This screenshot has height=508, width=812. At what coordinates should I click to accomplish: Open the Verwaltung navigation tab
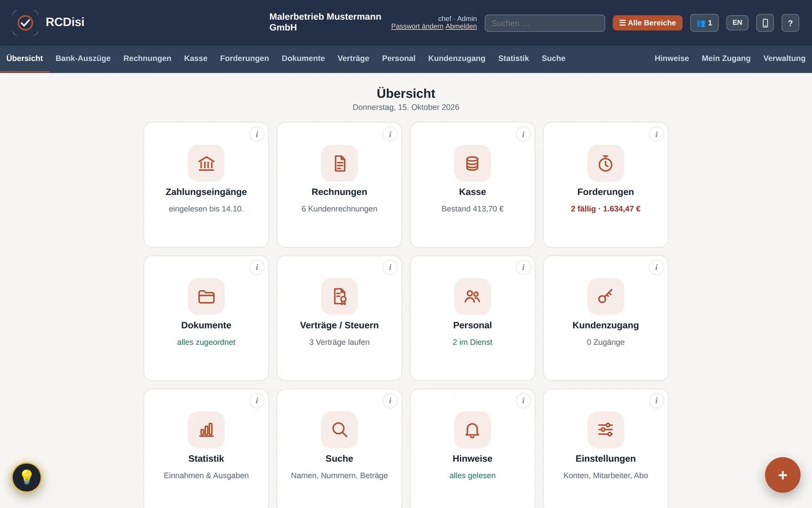[784, 58]
